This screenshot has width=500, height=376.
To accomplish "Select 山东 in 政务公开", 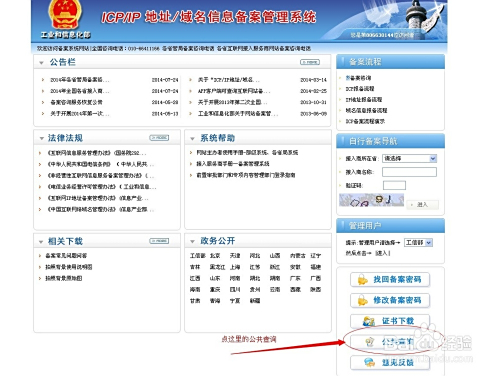I will click(x=215, y=278).
